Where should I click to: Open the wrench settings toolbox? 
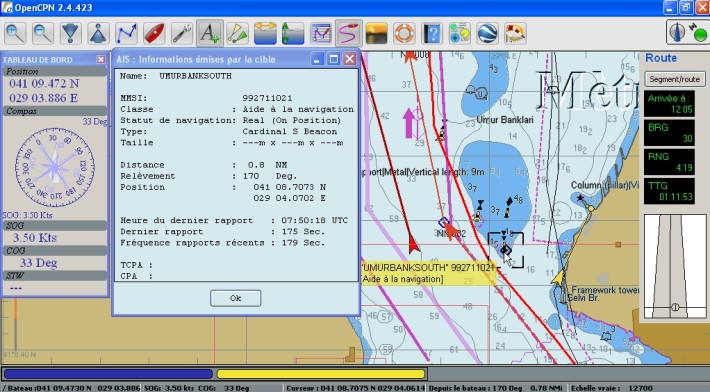click(x=182, y=33)
